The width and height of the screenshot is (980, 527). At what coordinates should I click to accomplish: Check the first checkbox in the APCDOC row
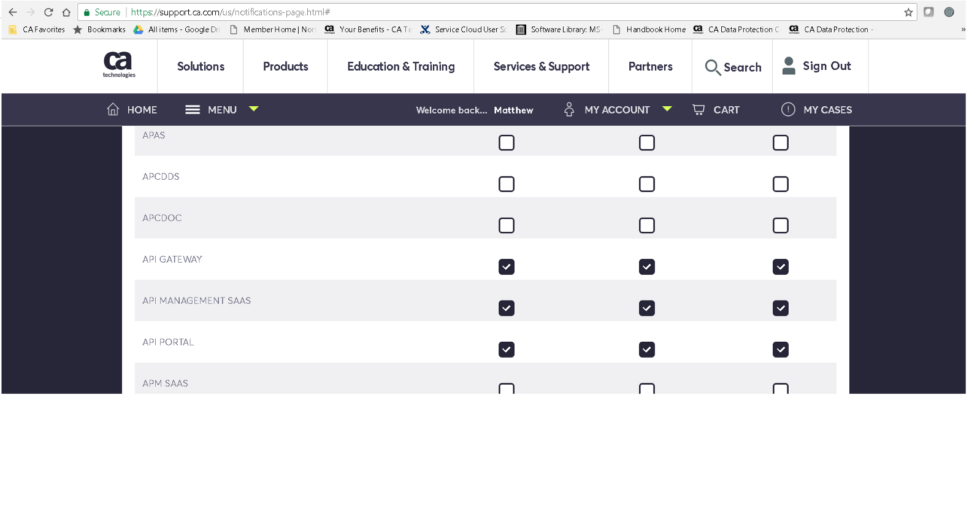click(507, 226)
